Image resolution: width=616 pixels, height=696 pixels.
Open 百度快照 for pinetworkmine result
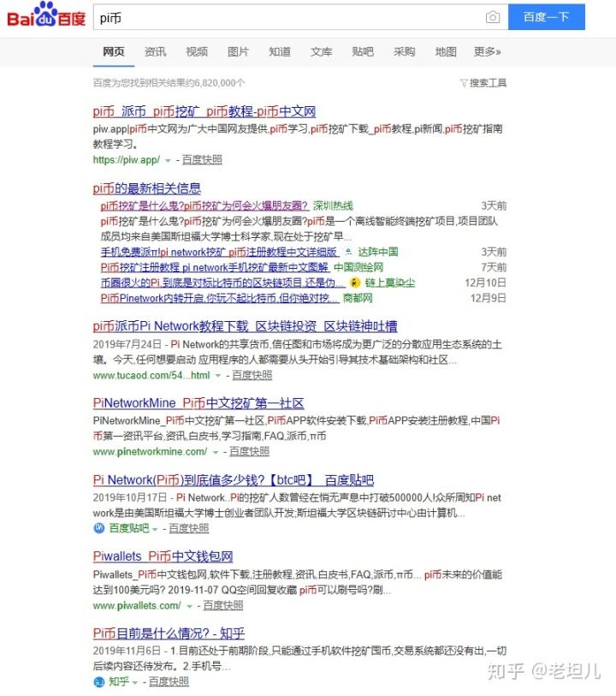249,451
